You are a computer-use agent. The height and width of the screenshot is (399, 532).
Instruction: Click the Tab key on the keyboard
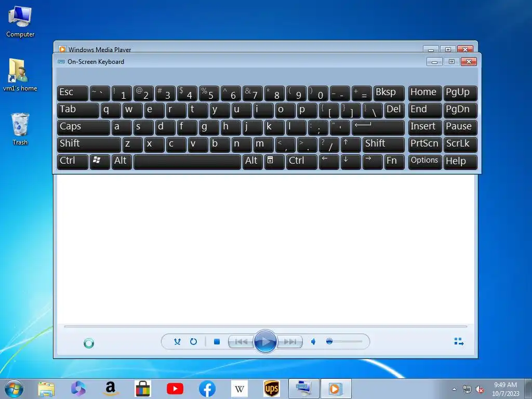coord(78,110)
